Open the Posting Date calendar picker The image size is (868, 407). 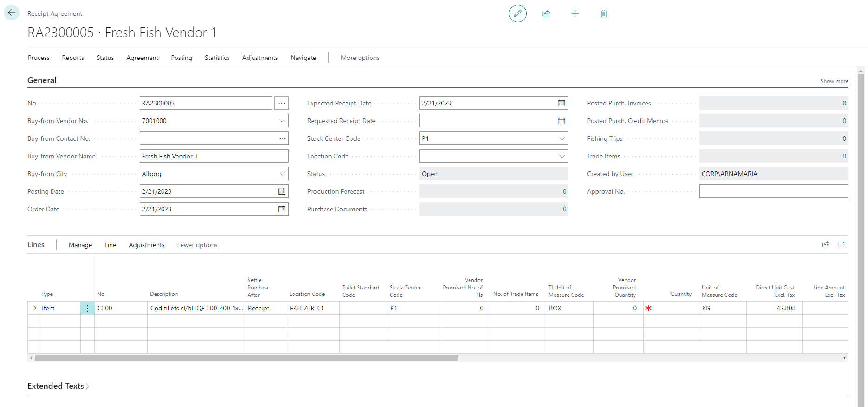click(281, 191)
